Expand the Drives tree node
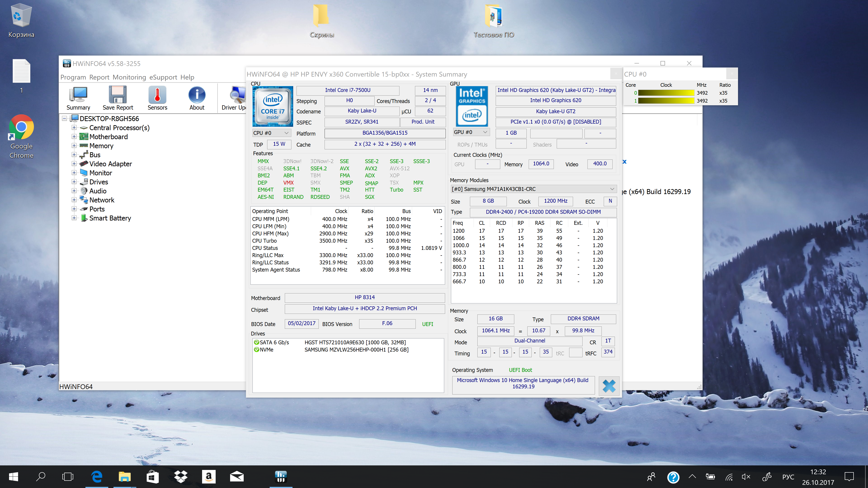This screenshot has width=868, height=488. point(74,182)
